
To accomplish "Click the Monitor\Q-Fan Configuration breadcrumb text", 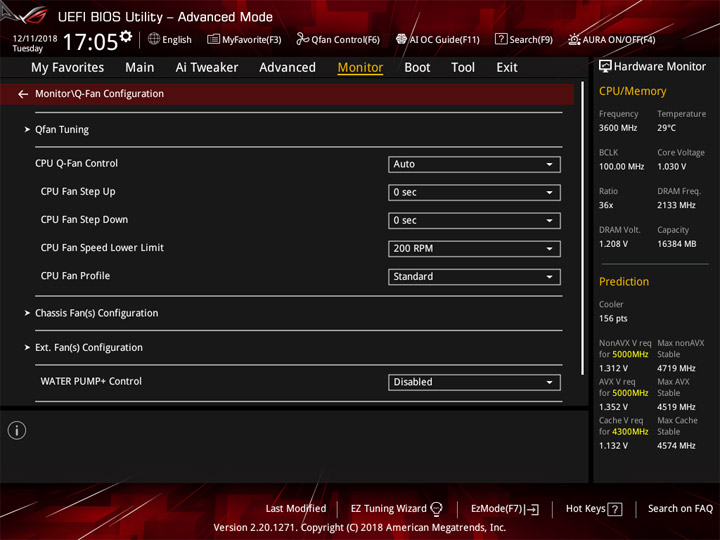I will pos(99,94).
